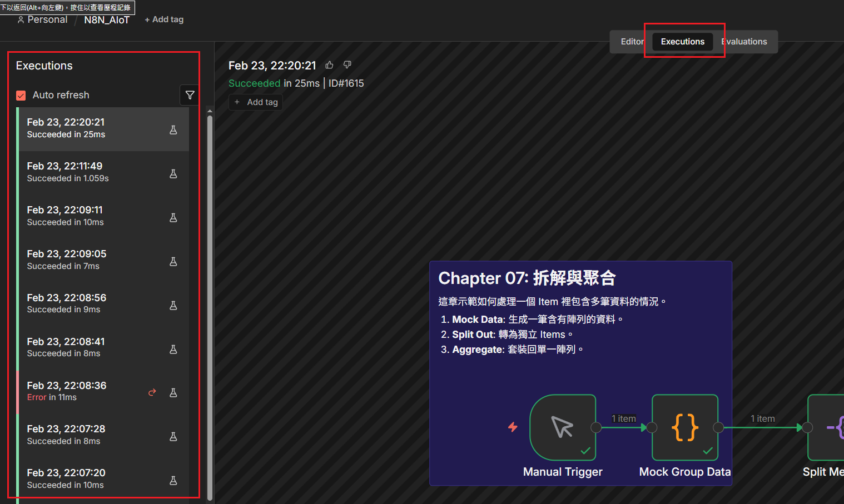Select the Feb 23, 22:09:11 execution
The width and height of the screenshot is (844, 504).
point(83,216)
